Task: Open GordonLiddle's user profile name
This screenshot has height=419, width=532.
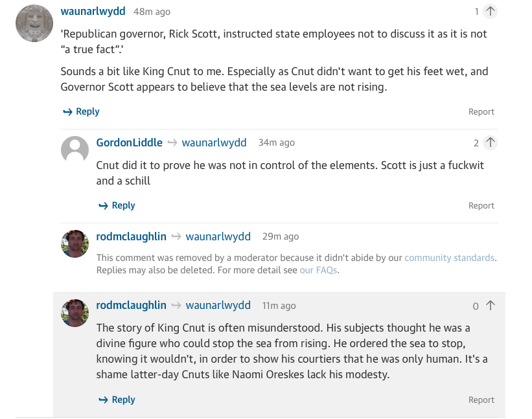Action: [x=129, y=142]
